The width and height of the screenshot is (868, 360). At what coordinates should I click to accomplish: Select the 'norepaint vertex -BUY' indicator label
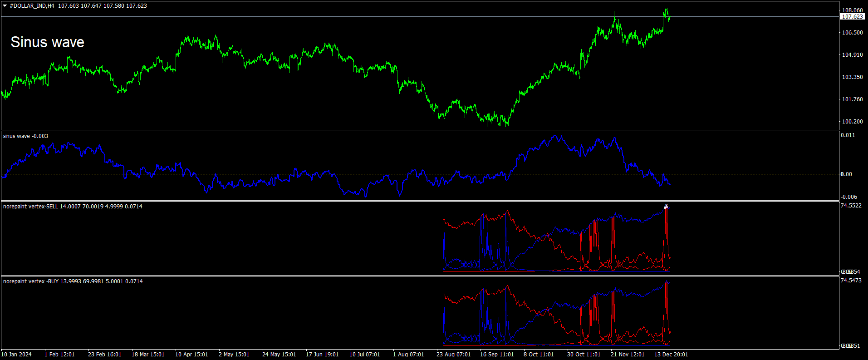click(31, 281)
